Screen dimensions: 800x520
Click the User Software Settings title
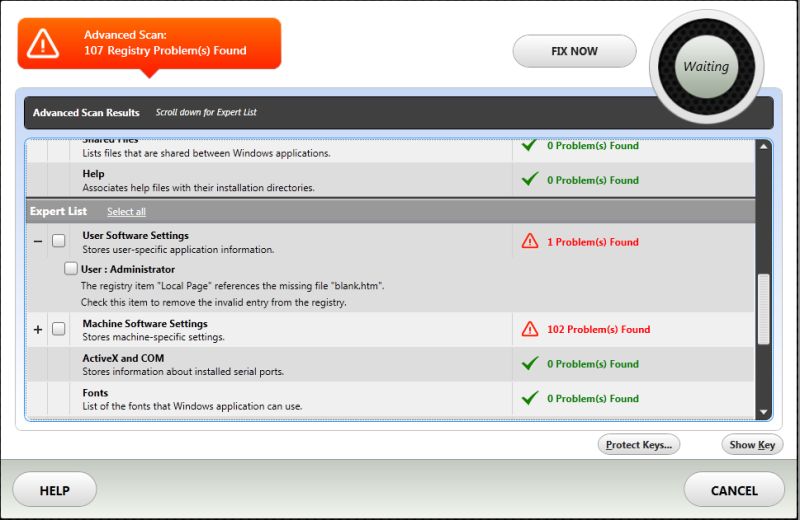tap(136, 235)
